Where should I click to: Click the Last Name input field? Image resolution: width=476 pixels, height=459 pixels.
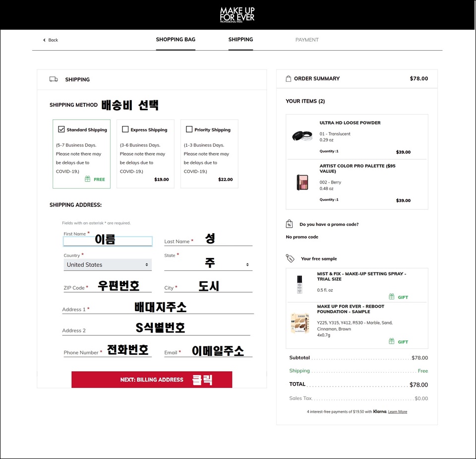(x=208, y=241)
